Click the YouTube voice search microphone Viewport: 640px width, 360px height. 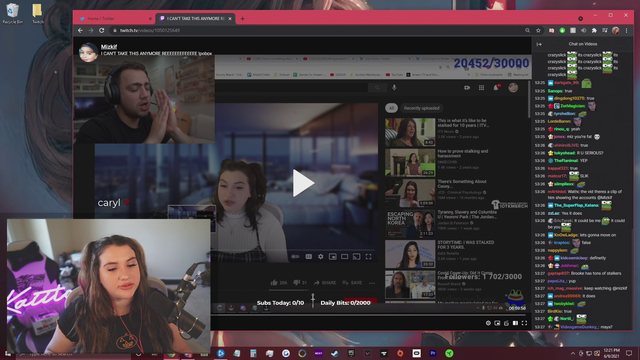394,87
